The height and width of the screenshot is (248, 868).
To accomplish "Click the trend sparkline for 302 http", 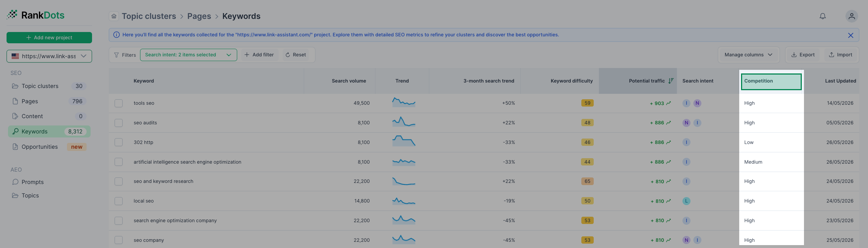I will point(404,141).
